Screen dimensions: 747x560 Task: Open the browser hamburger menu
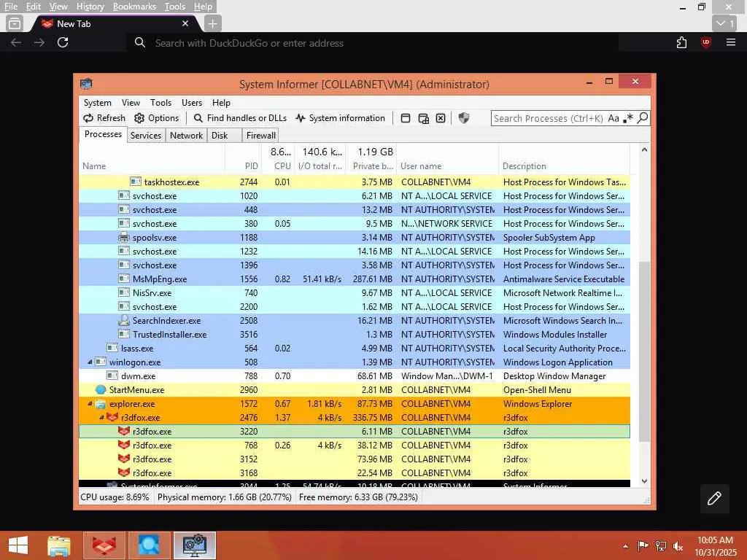click(x=731, y=43)
